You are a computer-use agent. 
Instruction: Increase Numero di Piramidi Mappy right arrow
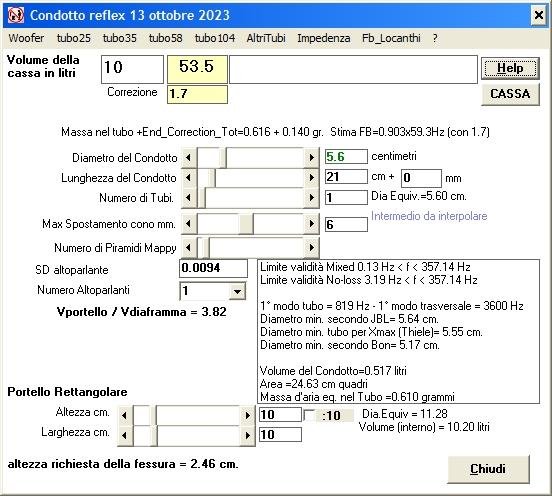pos(311,248)
